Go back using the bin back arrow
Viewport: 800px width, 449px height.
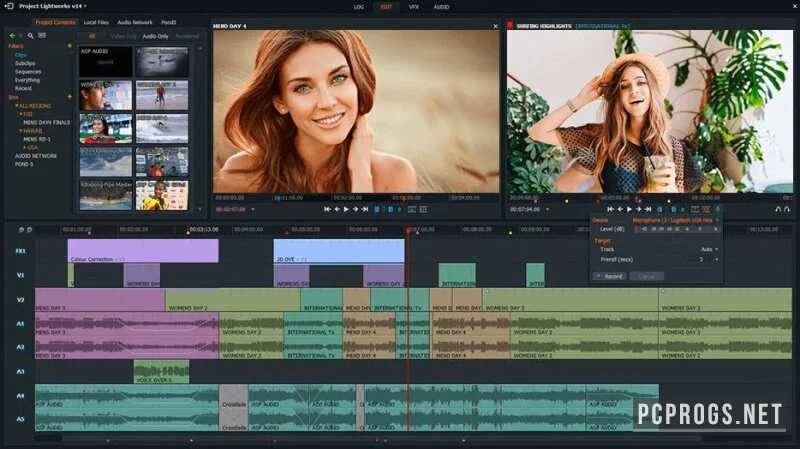12,36
